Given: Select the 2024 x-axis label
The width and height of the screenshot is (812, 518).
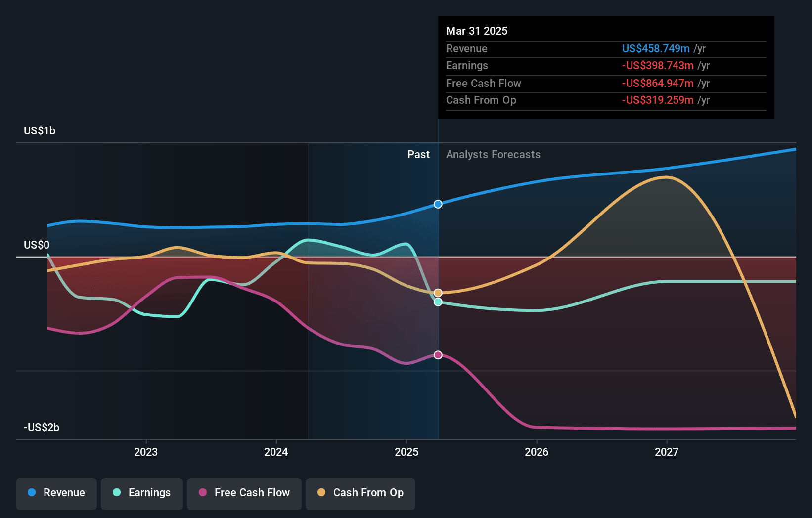Looking at the screenshot, I should [276, 452].
